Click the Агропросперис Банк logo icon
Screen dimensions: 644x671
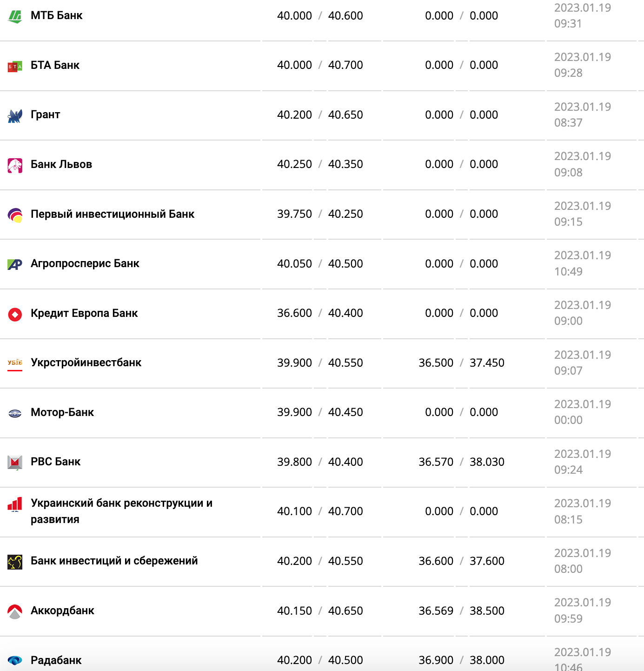tap(15, 264)
